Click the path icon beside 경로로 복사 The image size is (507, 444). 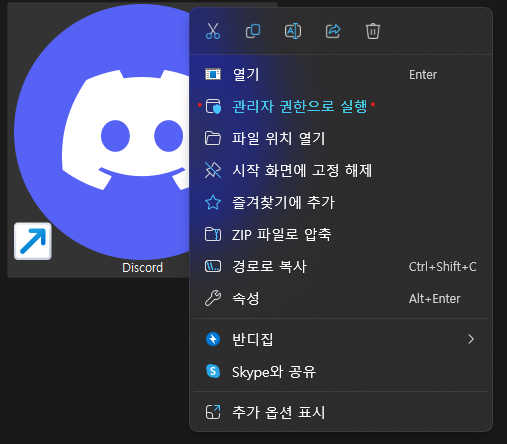213,266
